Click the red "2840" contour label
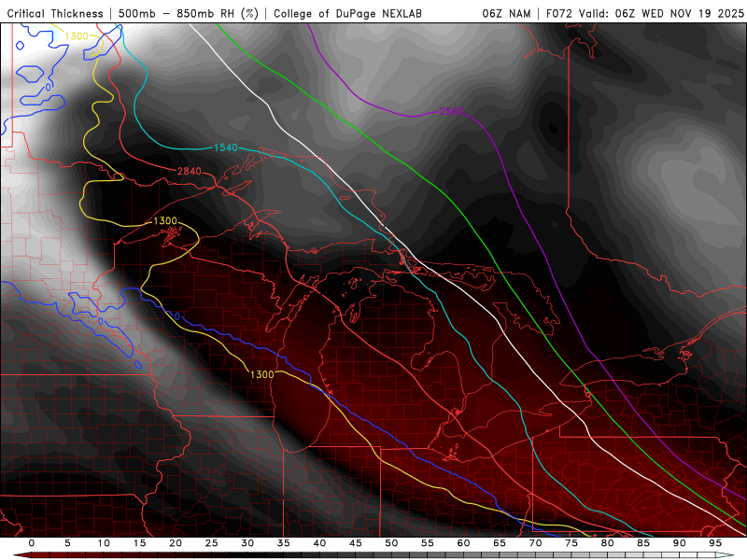The height and width of the screenshot is (560, 747). pyautogui.click(x=190, y=171)
